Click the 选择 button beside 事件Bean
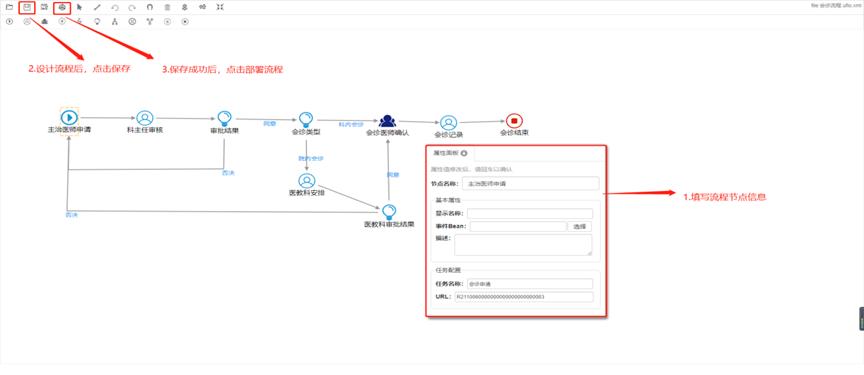Viewport: 864px width, 375px height. (x=580, y=226)
